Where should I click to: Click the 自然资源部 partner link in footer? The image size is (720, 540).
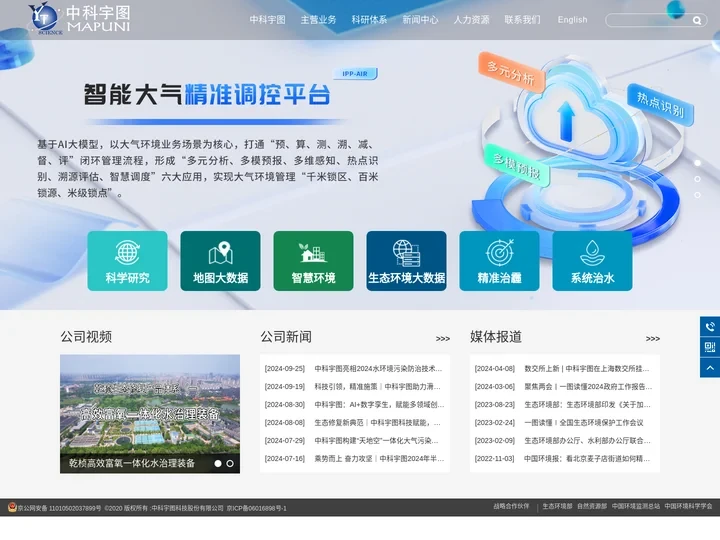pos(592,506)
